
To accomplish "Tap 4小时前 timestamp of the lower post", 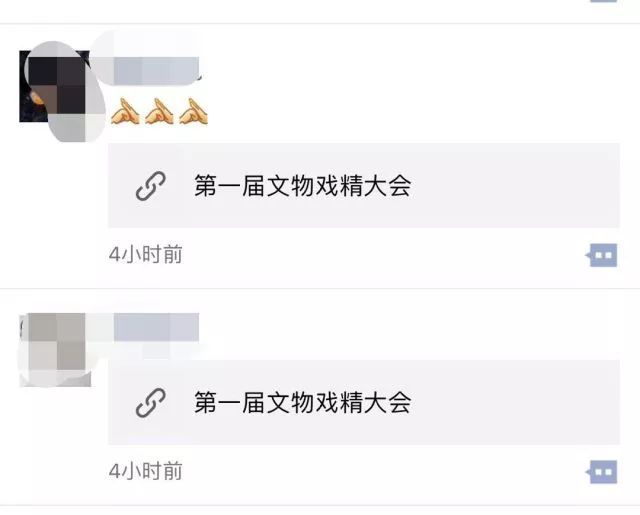I will click(x=146, y=471).
